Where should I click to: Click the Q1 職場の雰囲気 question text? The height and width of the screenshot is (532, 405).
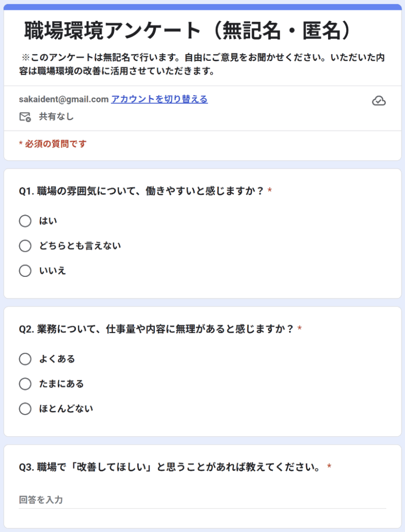141,191
